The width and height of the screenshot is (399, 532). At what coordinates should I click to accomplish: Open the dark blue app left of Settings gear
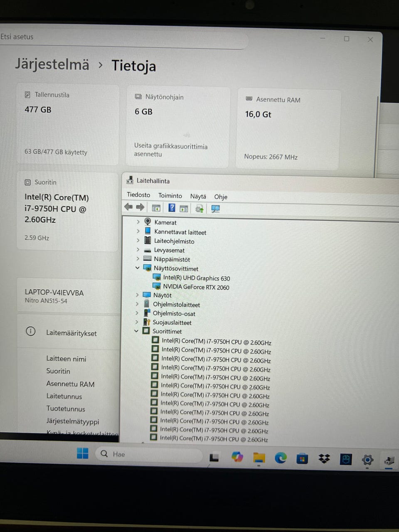(x=346, y=459)
